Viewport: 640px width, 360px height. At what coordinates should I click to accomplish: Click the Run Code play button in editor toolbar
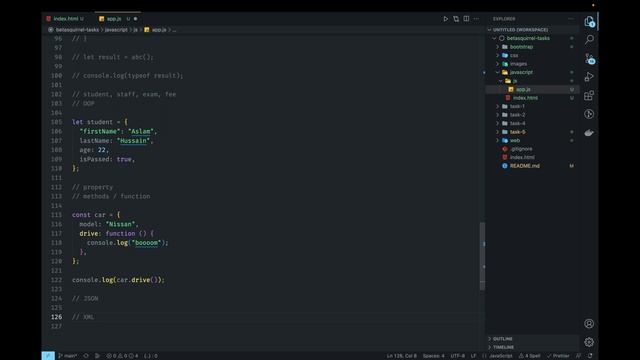coord(445,19)
